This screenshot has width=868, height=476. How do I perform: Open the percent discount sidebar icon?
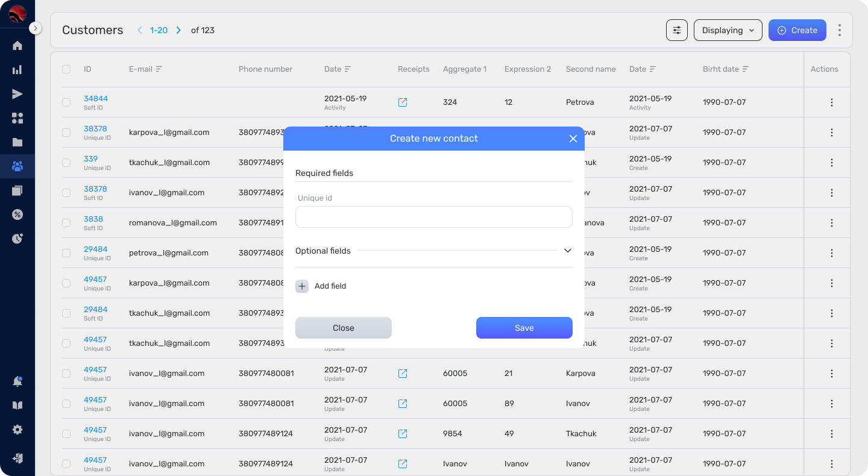tap(17, 215)
